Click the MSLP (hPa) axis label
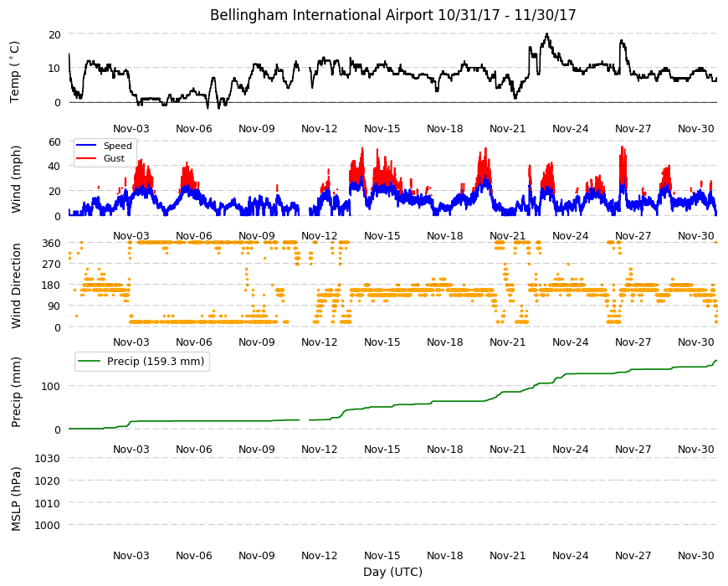Image resolution: width=728 pixels, height=586 pixels. tap(16, 498)
